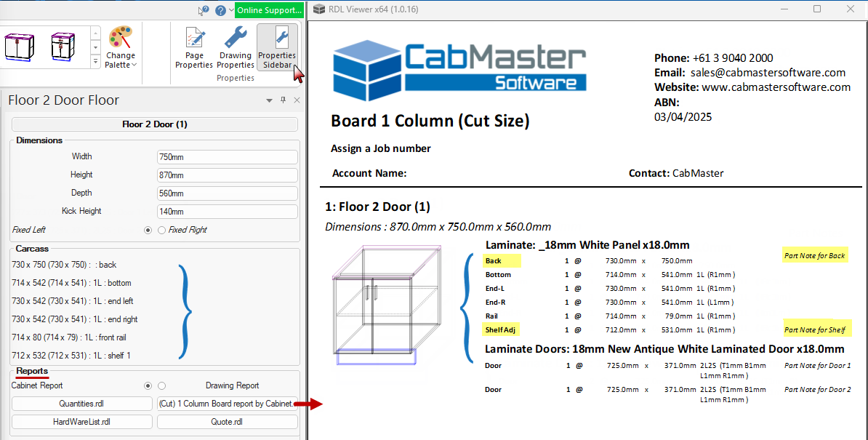Select the Drawing Report radio button
Screen dimensions: 868x440
tap(161, 385)
